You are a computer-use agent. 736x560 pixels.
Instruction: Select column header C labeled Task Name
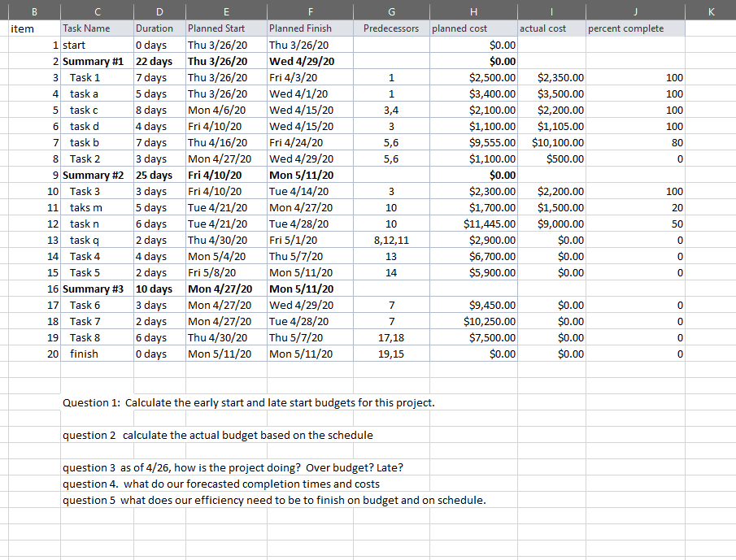pos(97,11)
